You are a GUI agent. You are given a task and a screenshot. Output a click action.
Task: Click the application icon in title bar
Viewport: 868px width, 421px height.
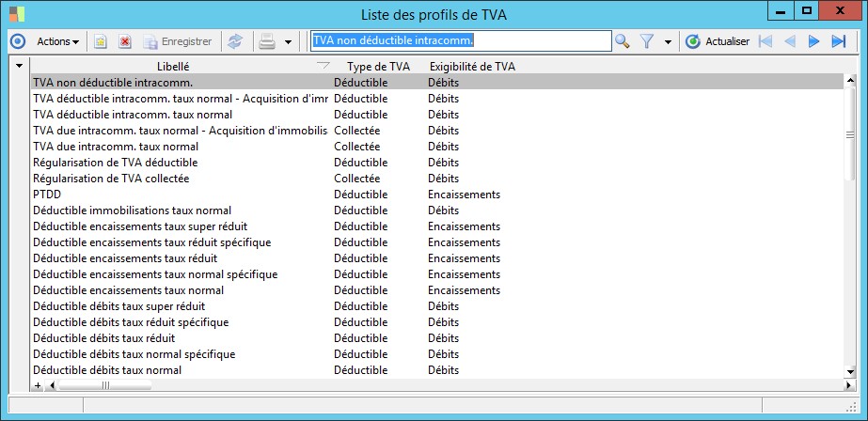pos(17,14)
